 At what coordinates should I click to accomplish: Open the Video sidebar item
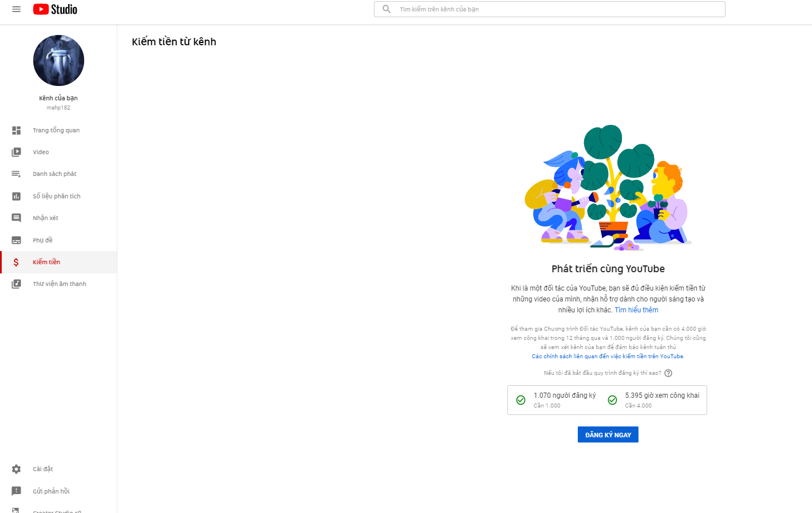click(58, 152)
